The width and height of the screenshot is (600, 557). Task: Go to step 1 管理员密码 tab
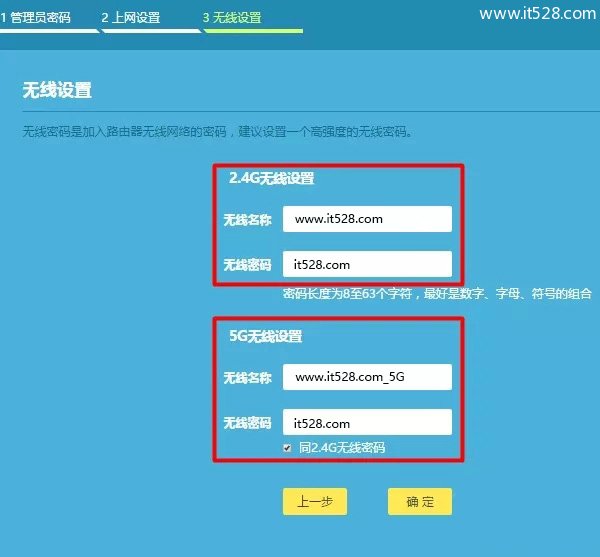(x=36, y=18)
